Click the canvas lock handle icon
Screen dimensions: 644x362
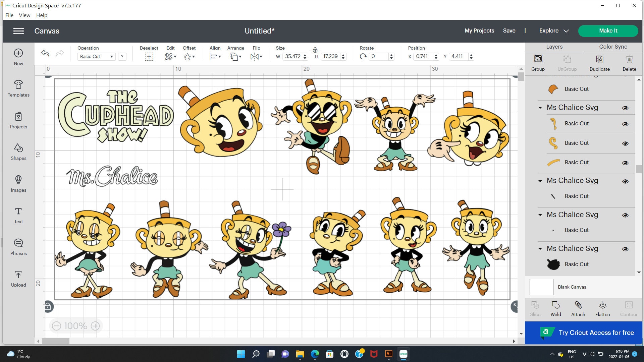click(x=48, y=306)
